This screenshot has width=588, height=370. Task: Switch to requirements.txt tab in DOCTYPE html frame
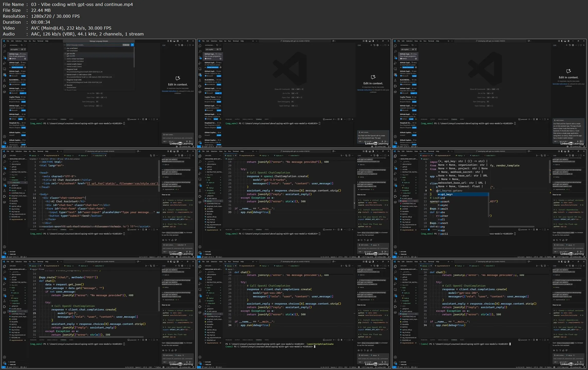point(51,156)
